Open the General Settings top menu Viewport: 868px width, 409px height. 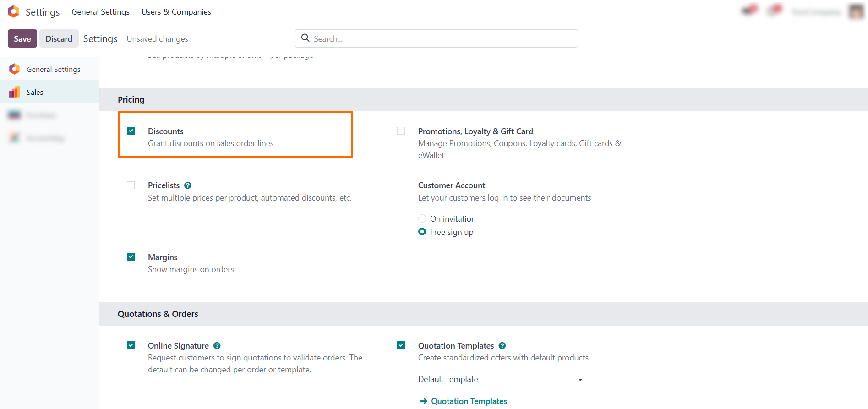tap(100, 12)
